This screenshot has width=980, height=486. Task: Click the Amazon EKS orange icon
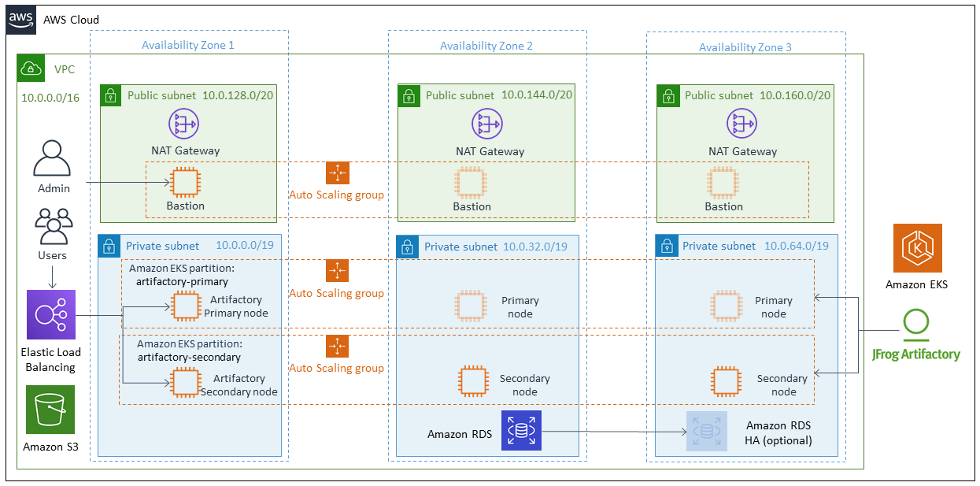[917, 248]
